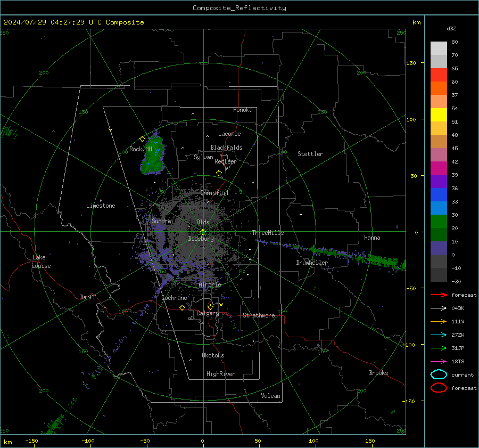Select the magenta 39-42 dBZ swatch
The width and height of the screenshot is (479, 448).
coord(439,168)
